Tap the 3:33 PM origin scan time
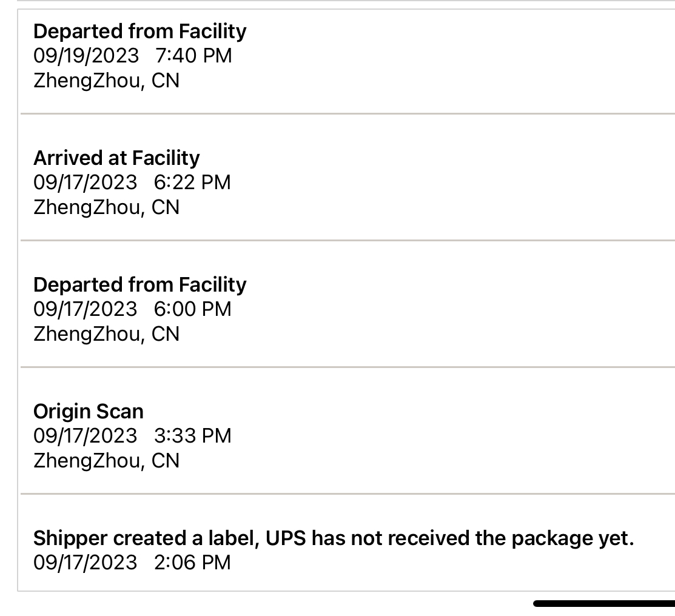The height and width of the screenshot is (616, 675). coord(192,436)
